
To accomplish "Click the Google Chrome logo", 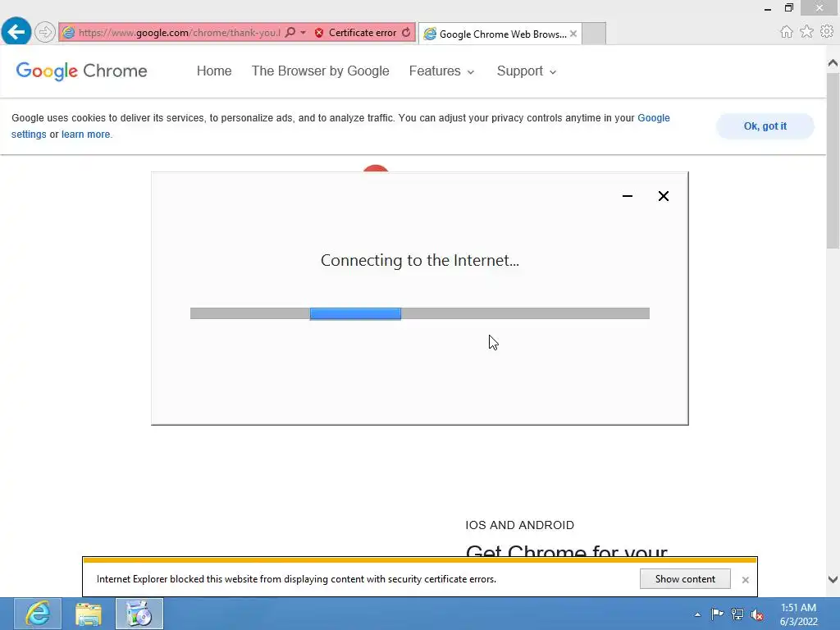I will 81,71.
